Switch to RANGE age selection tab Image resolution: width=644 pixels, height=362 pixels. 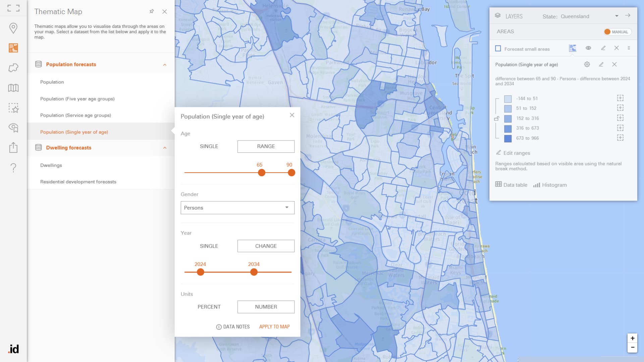pos(266,146)
